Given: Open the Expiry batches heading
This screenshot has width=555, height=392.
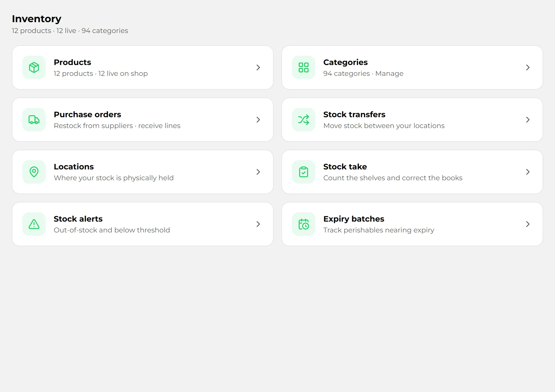Looking at the screenshot, I should point(354,219).
